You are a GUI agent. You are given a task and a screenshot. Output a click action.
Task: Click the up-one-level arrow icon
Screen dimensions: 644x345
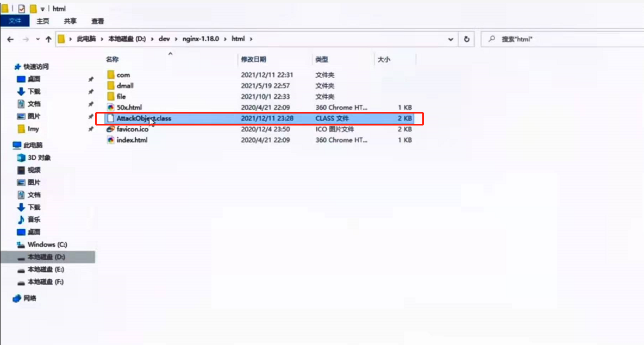click(x=49, y=39)
